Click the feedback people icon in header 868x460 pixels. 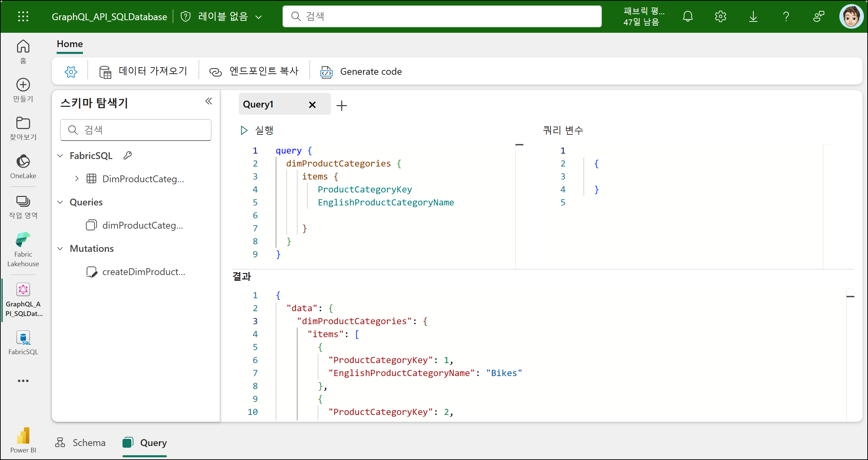pos(819,16)
